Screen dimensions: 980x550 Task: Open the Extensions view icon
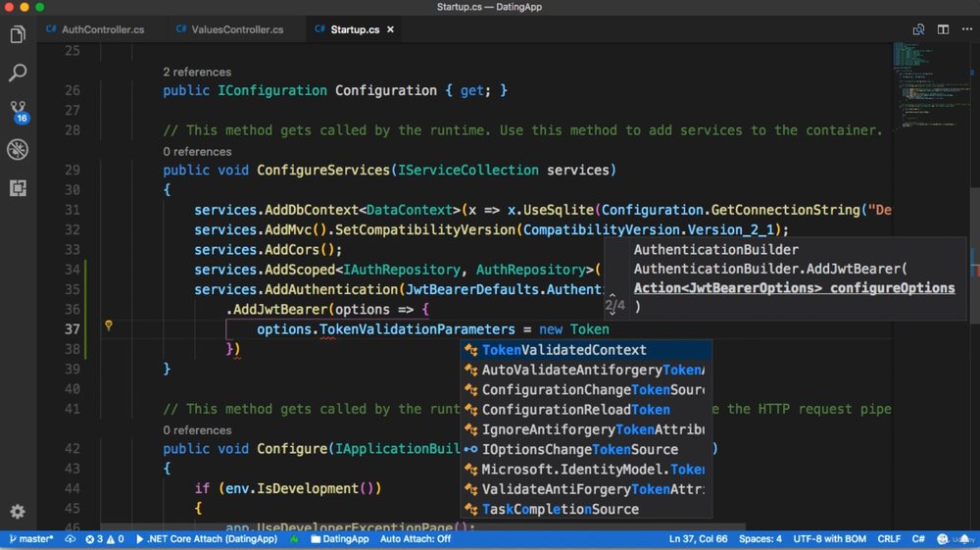[x=18, y=187]
